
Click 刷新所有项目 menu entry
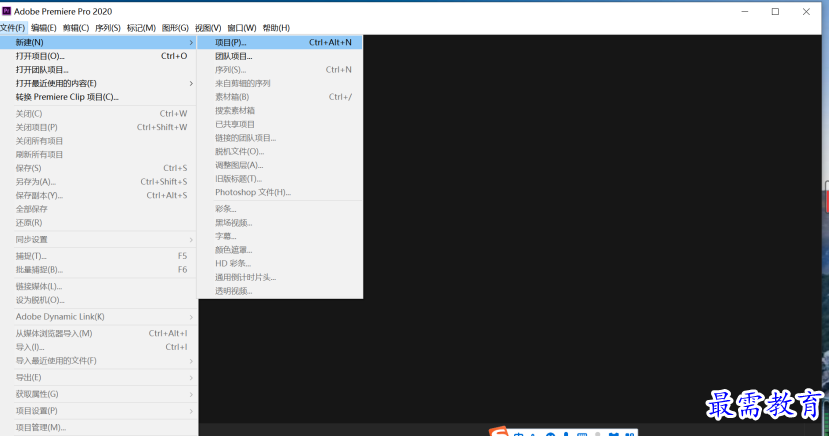(x=99, y=155)
